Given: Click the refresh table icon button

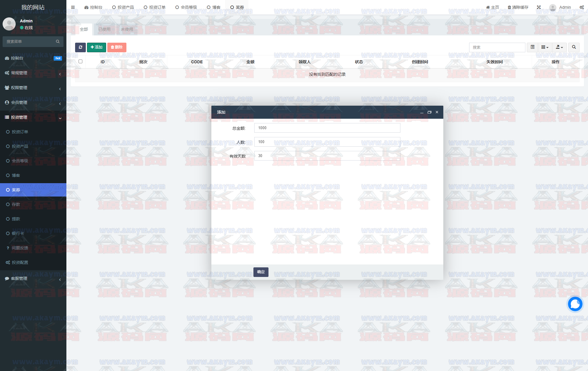Looking at the screenshot, I should (x=80, y=47).
